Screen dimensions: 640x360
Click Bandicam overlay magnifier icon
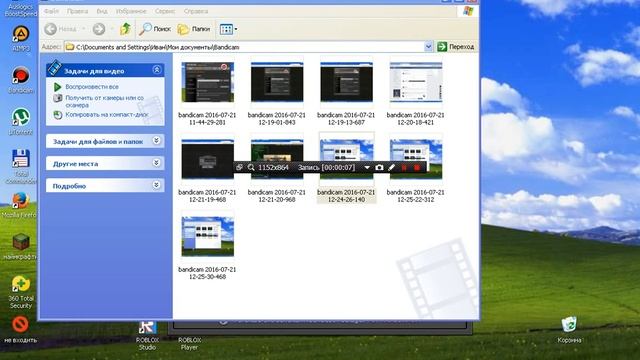point(251,167)
